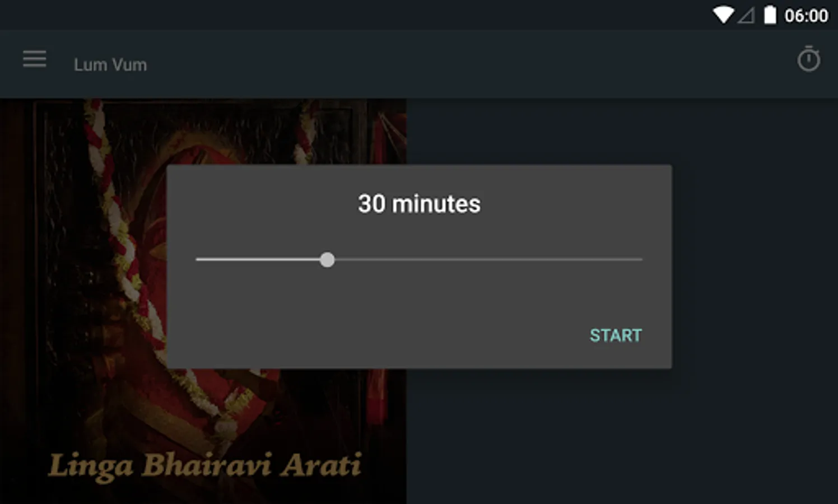Click the Lum Vum title text
Image resolution: width=838 pixels, height=504 pixels.
110,65
